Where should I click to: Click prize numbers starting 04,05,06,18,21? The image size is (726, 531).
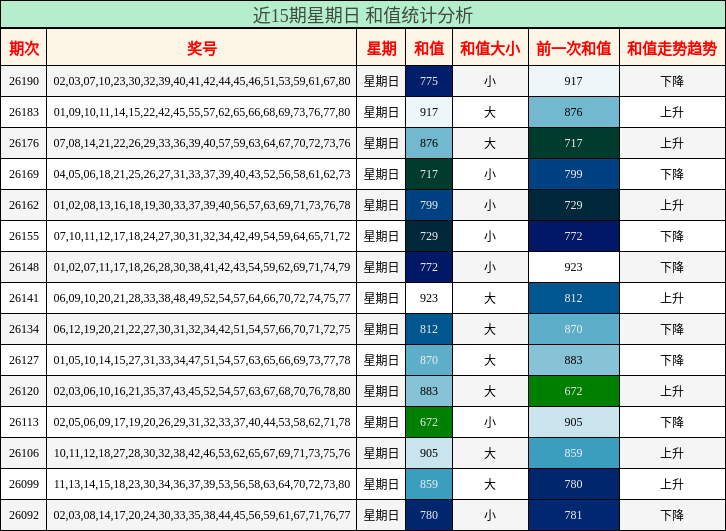click(x=201, y=175)
